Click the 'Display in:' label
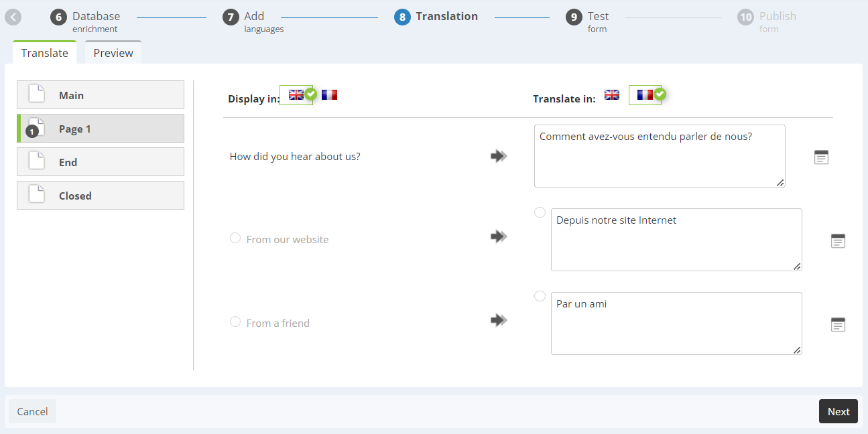The height and width of the screenshot is (434, 868). [x=254, y=99]
